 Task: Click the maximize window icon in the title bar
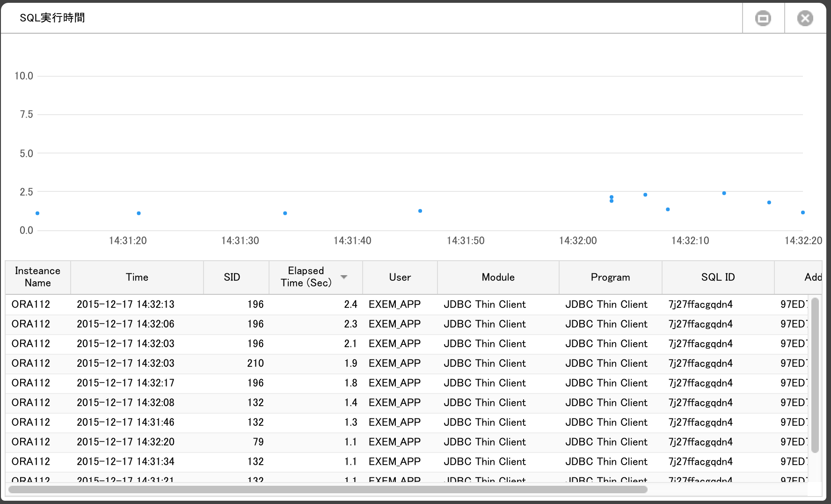(763, 18)
